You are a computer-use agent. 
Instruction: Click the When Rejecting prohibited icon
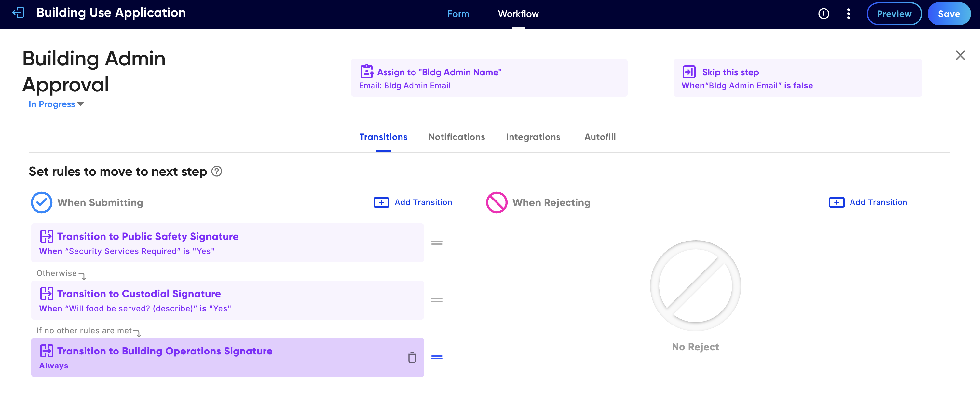click(497, 202)
